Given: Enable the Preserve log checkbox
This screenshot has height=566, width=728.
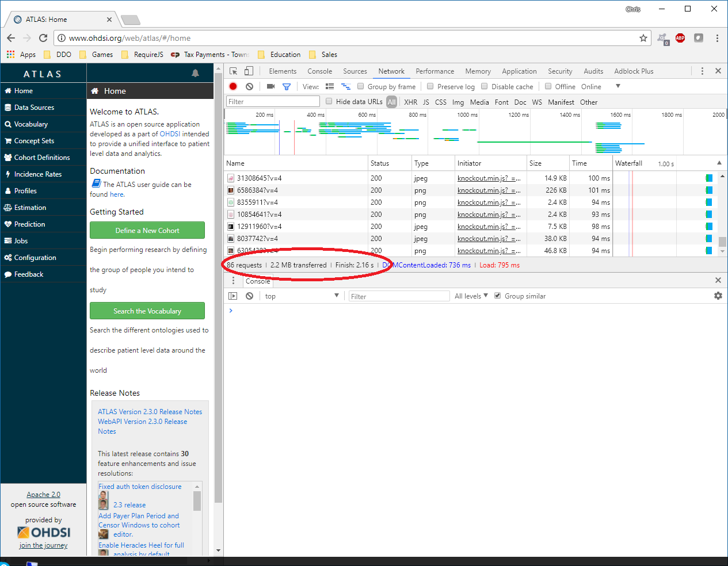Looking at the screenshot, I should pyautogui.click(x=430, y=86).
